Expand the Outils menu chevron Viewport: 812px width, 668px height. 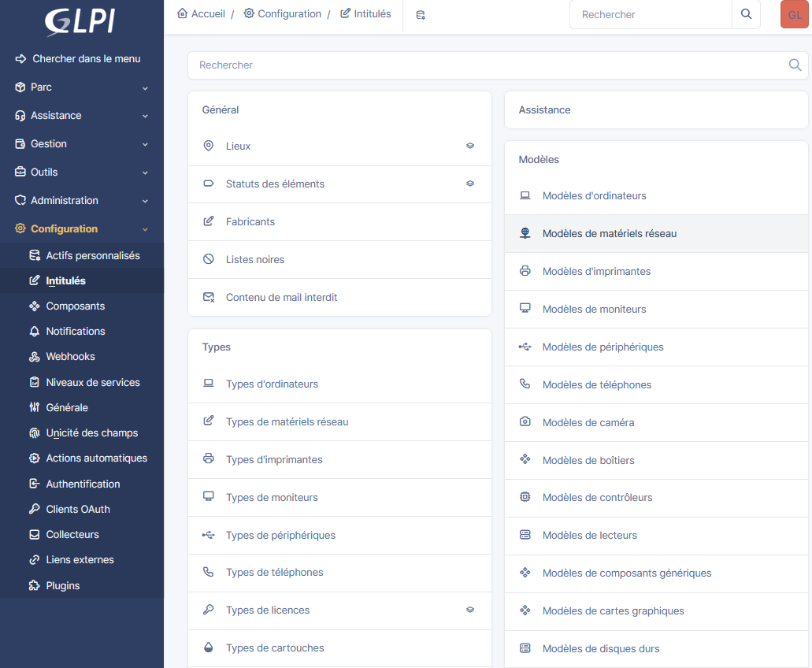pyautogui.click(x=145, y=173)
